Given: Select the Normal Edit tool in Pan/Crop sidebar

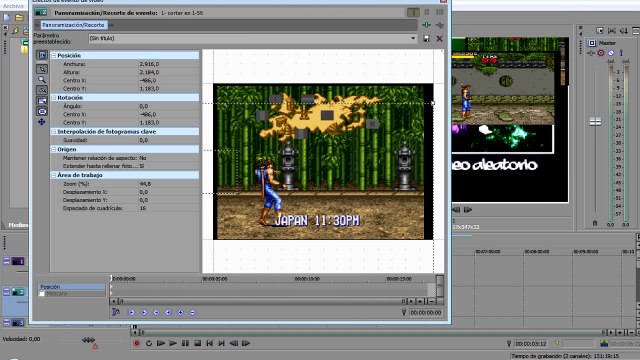Looking at the screenshot, I should 42,69.
